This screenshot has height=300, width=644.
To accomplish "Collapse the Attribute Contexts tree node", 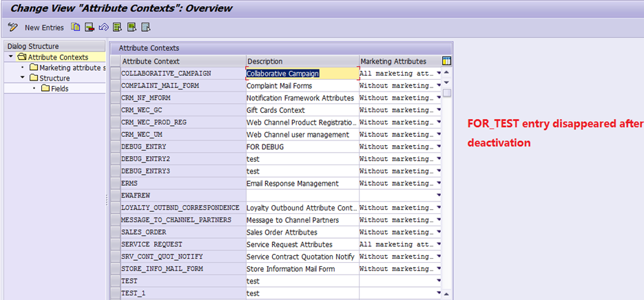I will click(x=10, y=57).
